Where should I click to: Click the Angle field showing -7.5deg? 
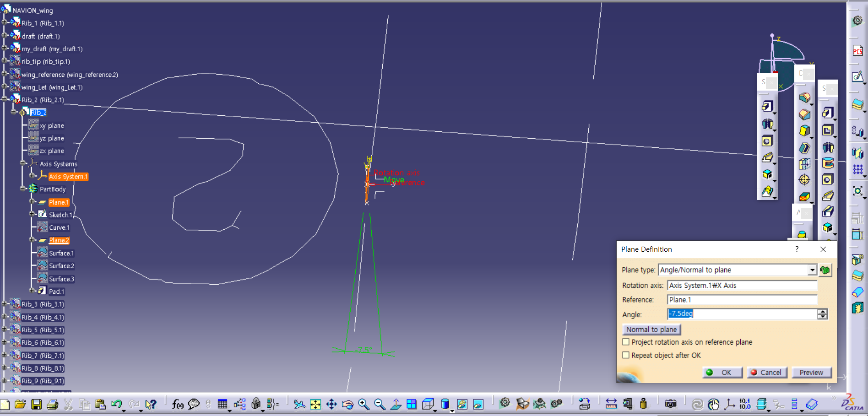[742, 314]
